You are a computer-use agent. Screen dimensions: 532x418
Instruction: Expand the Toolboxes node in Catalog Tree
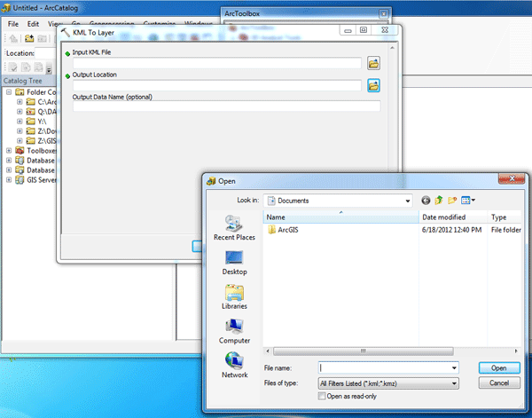coord(9,151)
